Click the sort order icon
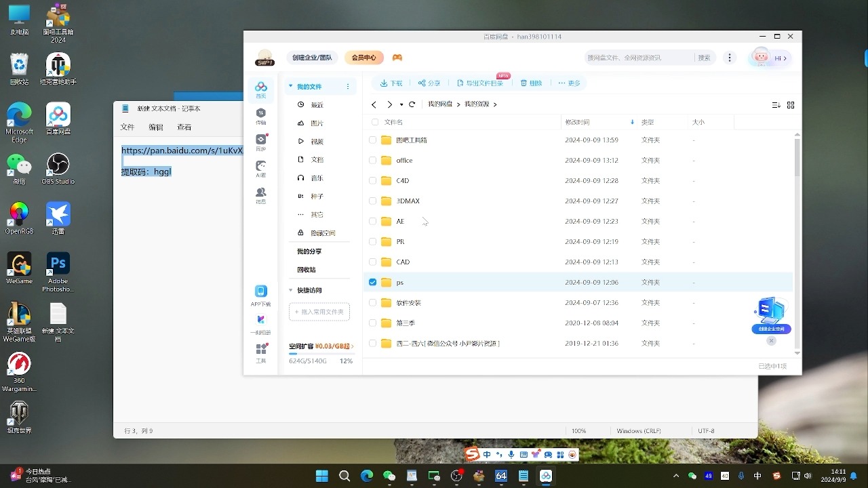 pyautogui.click(x=776, y=104)
